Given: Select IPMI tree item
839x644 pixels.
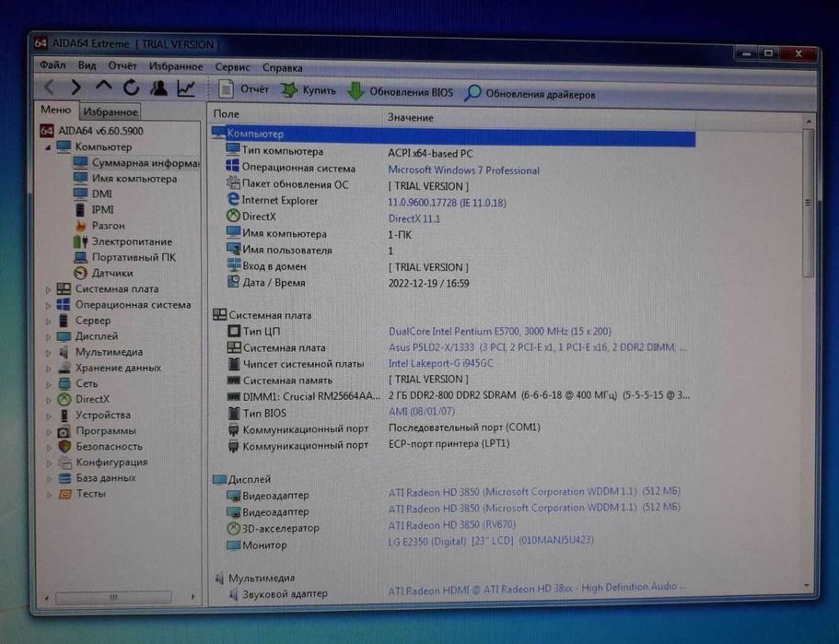Looking at the screenshot, I should coord(94,209).
